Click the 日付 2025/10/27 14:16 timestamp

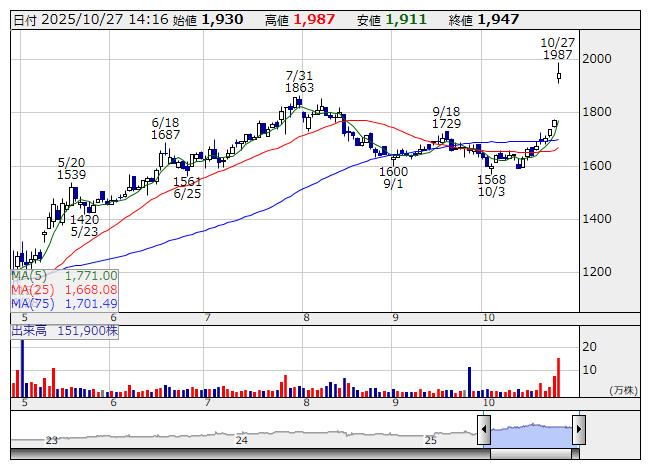click(91, 20)
